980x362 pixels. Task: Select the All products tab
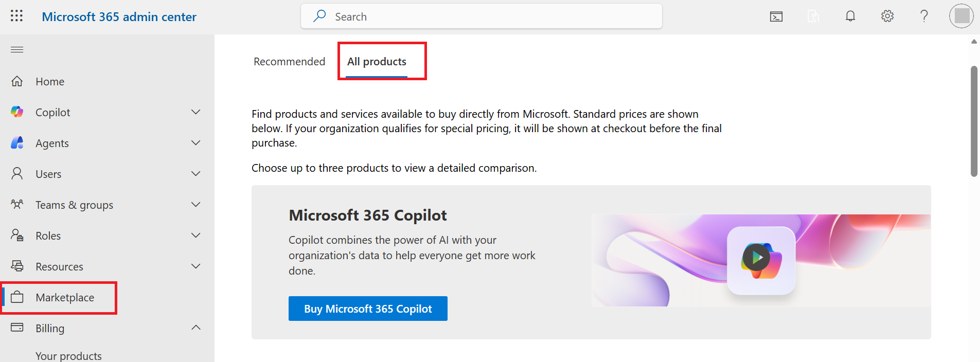[x=377, y=62]
